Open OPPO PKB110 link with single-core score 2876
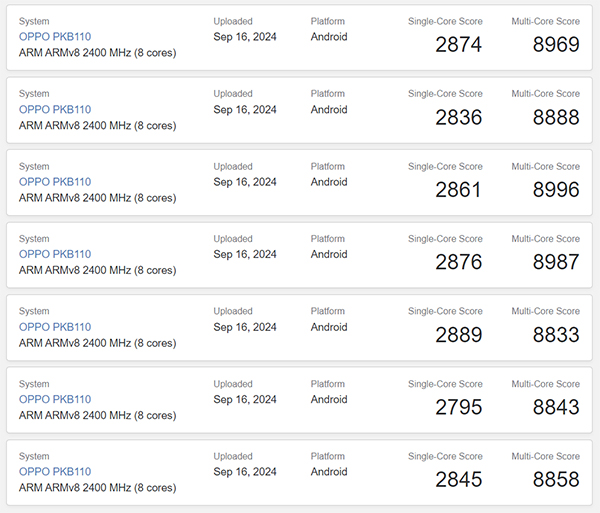 click(x=55, y=254)
